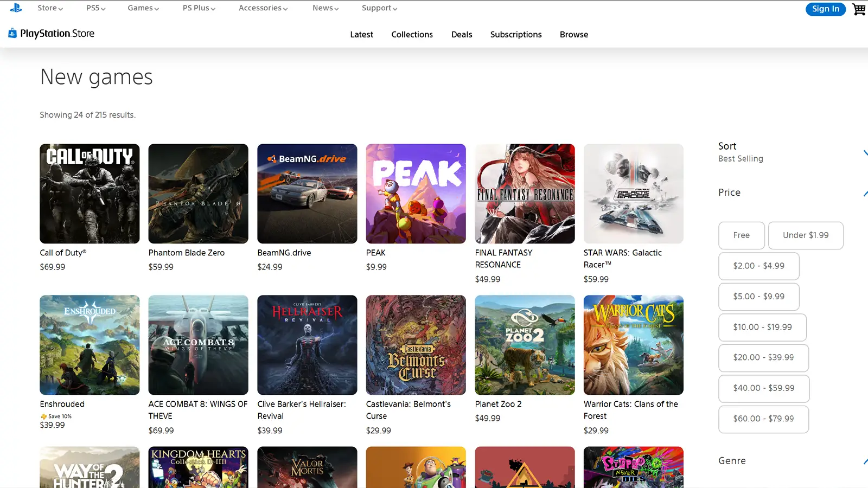This screenshot has width=868, height=488.
Task: Open the Star Wars Galactic Racer cover
Action: [x=634, y=194]
